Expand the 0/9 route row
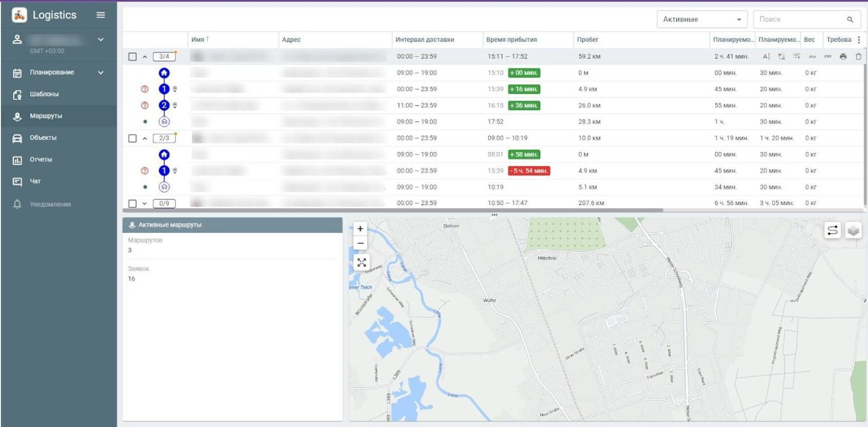The height and width of the screenshot is (427, 868). 145,203
